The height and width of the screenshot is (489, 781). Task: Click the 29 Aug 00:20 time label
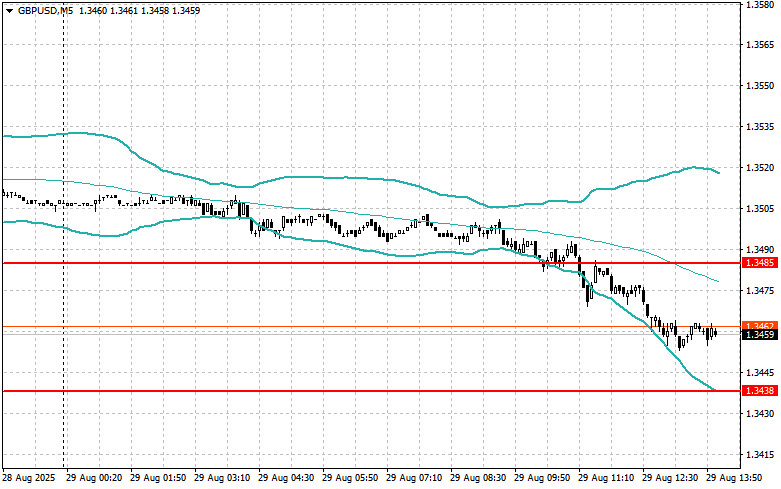tap(94, 478)
